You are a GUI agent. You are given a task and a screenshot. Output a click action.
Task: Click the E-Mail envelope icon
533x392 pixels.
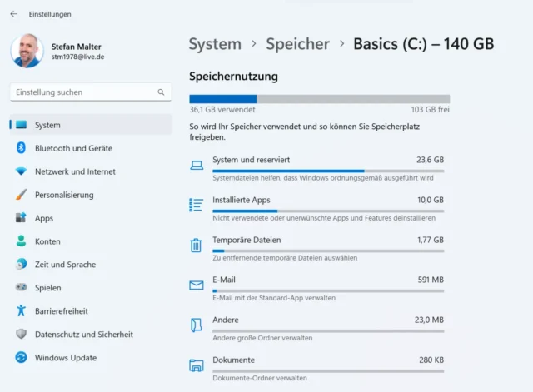197,285
